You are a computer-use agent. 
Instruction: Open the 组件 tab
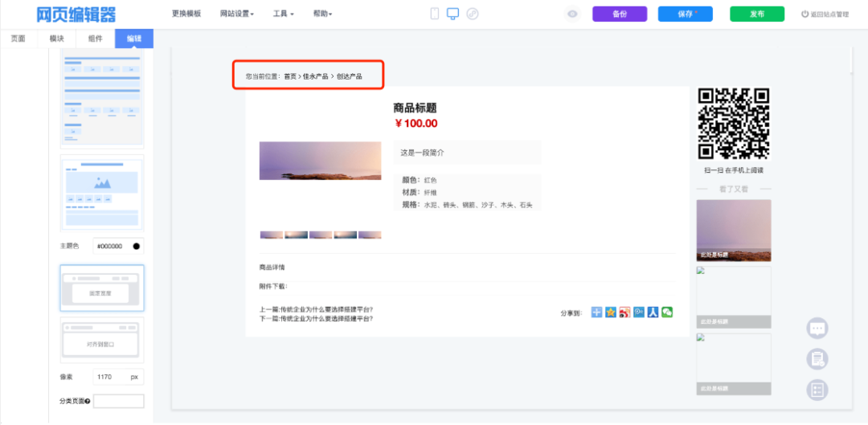click(x=95, y=39)
